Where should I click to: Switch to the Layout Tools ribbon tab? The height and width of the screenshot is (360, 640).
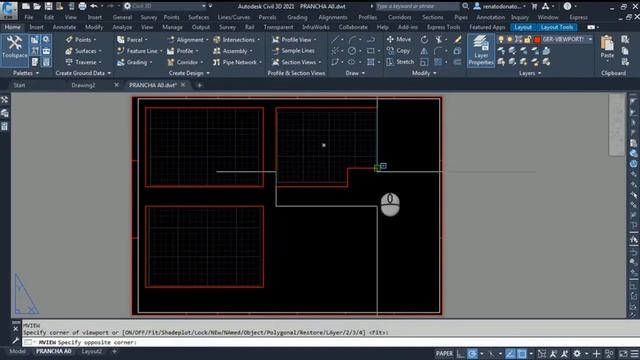(x=557, y=27)
